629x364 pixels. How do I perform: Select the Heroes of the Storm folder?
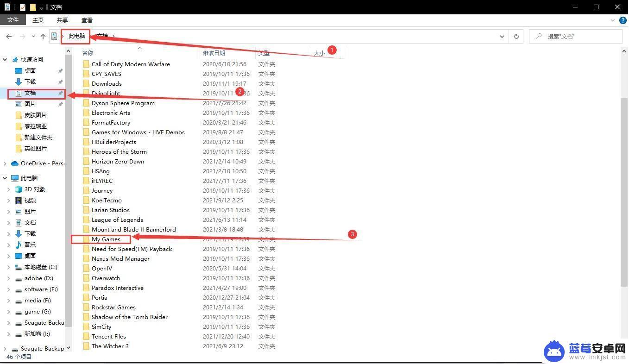coord(119,152)
